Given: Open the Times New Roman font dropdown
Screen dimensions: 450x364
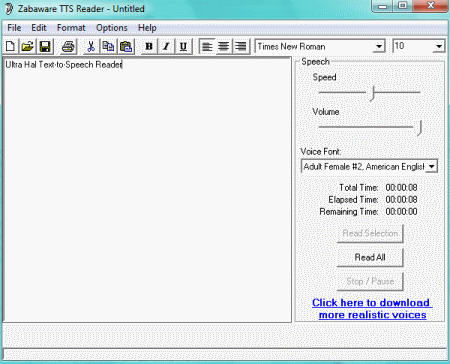Looking at the screenshot, I should tap(379, 47).
